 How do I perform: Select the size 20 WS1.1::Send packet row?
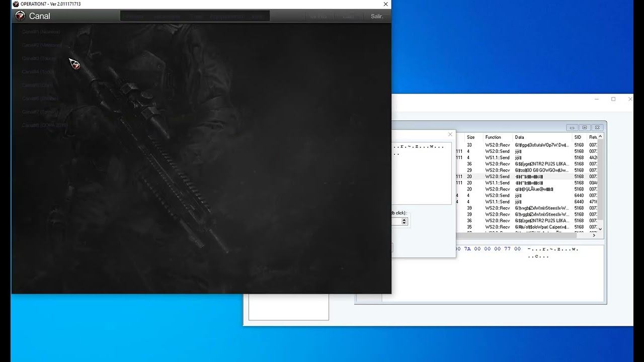(527, 183)
